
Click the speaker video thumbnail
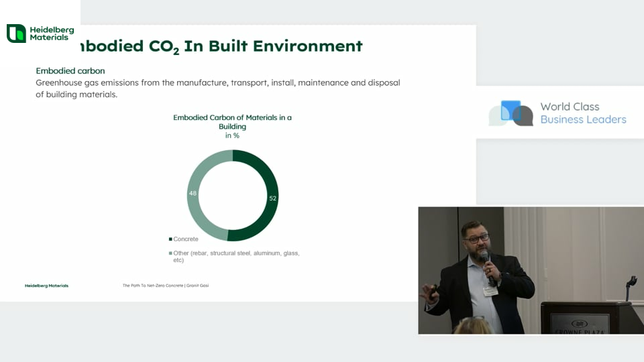point(531,270)
